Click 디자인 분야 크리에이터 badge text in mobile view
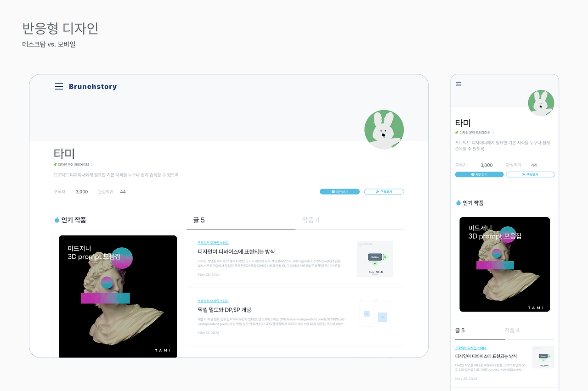The image size is (588, 391). 475,132
